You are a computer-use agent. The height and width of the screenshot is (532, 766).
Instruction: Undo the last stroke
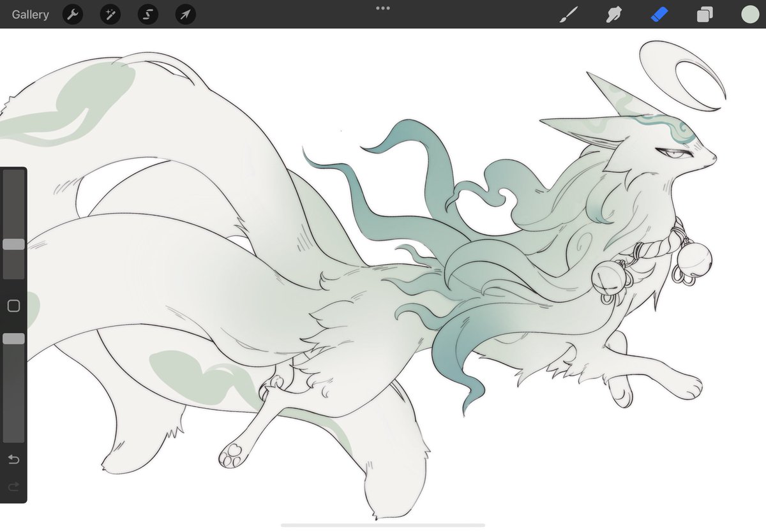click(13, 459)
